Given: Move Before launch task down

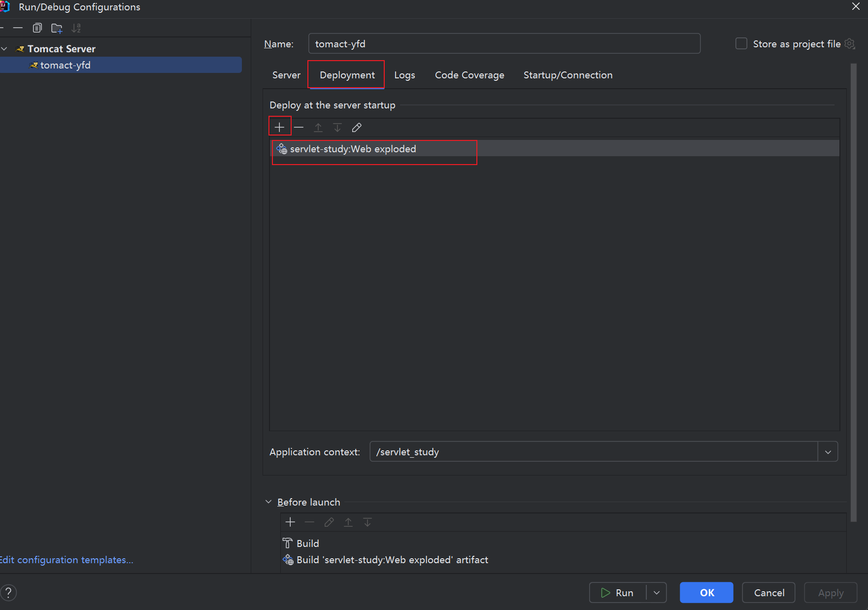Looking at the screenshot, I should click(367, 522).
